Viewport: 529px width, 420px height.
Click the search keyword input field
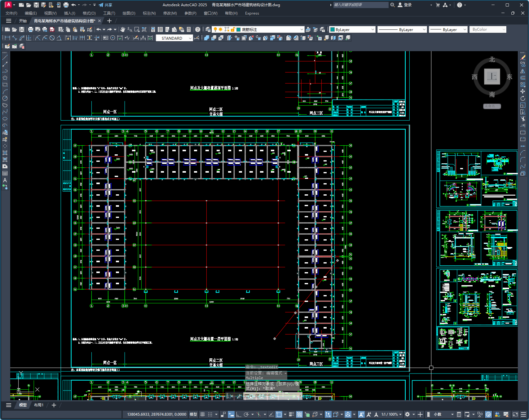(x=361, y=5)
